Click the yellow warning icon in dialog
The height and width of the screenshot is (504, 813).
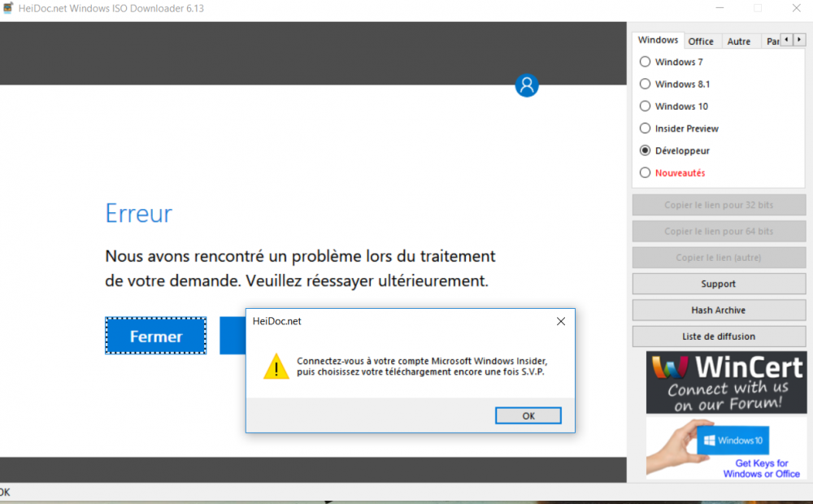(x=276, y=367)
